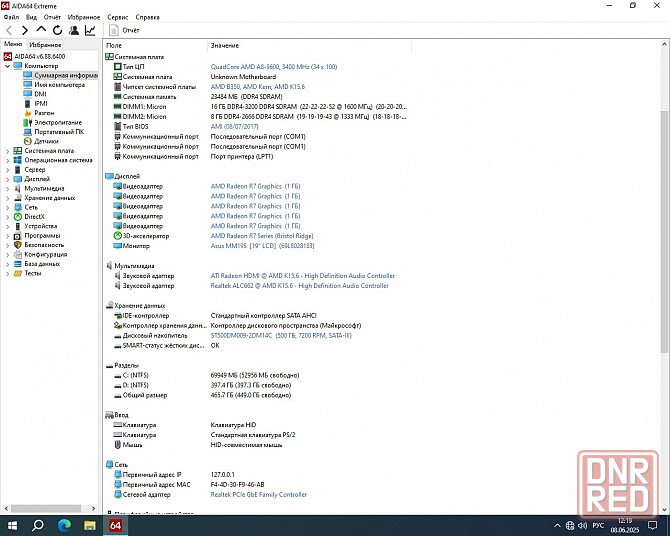Open the AMI BIOS date link

[x=234, y=127]
